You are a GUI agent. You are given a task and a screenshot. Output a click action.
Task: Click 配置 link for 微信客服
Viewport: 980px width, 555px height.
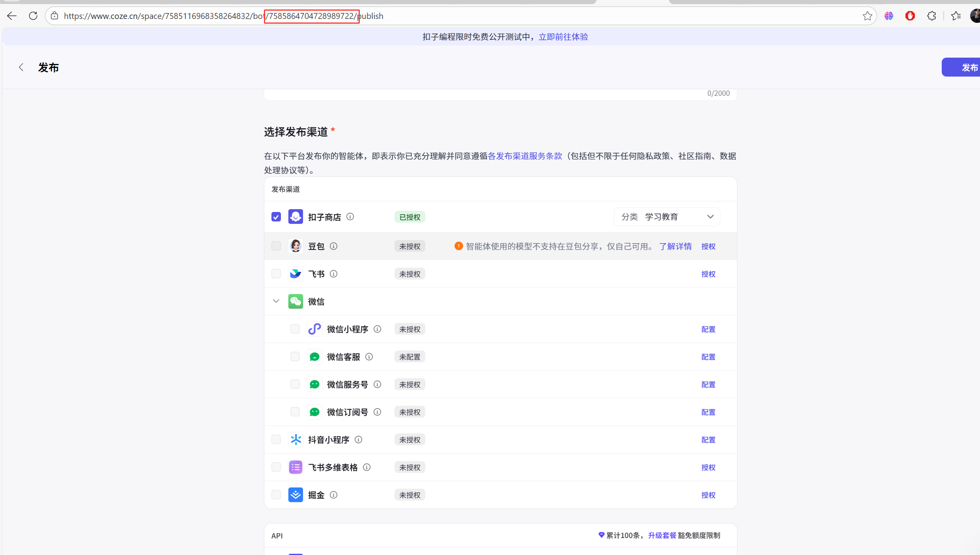coord(708,357)
